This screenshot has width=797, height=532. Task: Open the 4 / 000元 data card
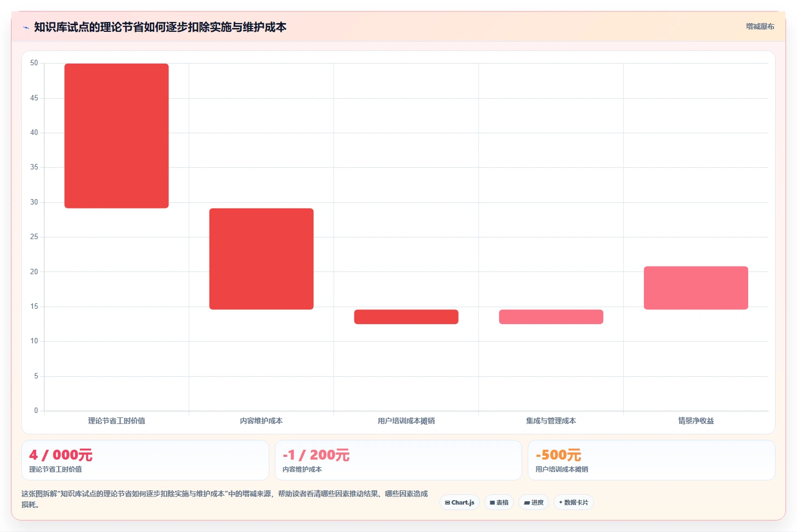(x=145, y=460)
